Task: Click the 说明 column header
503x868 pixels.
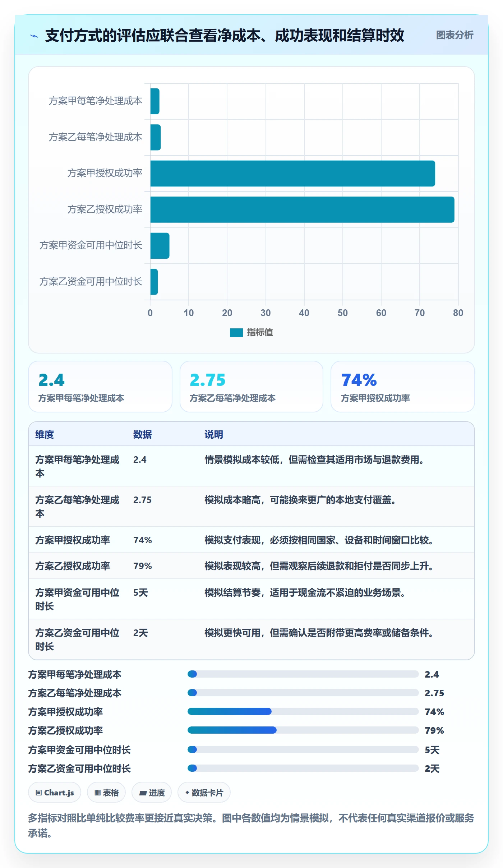Action: pyautogui.click(x=214, y=434)
